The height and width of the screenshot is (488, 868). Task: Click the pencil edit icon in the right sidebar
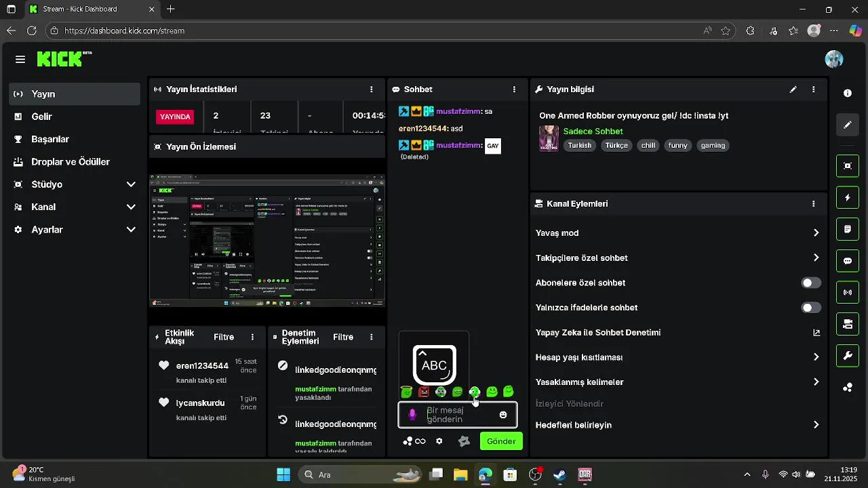point(848,125)
